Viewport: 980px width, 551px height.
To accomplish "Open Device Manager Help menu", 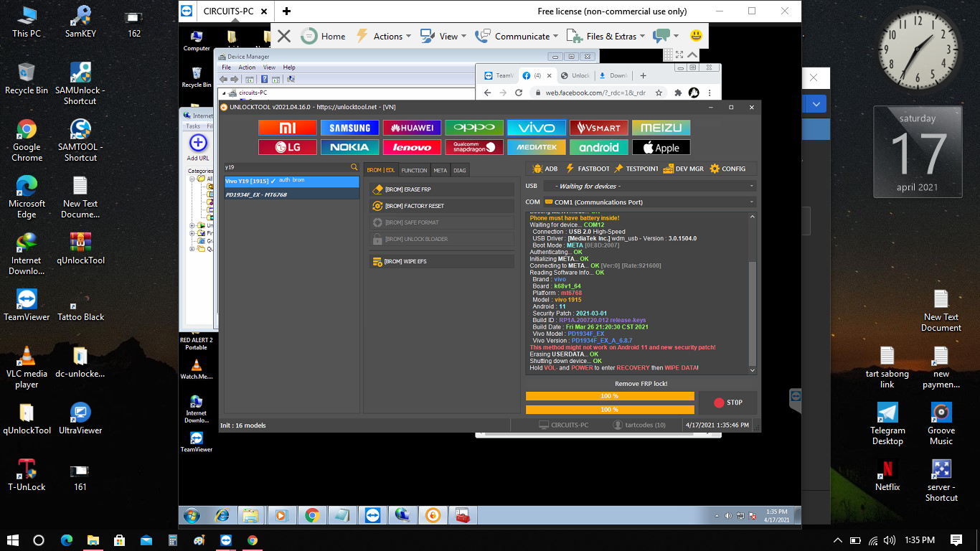I will [x=289, y=67].
